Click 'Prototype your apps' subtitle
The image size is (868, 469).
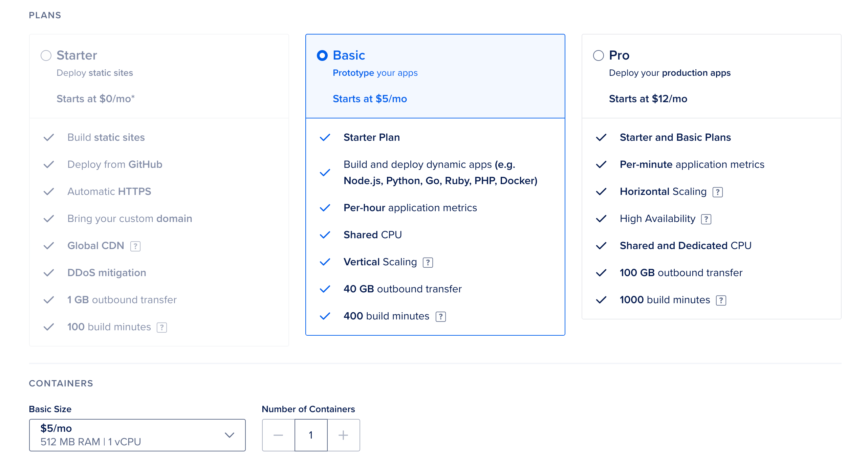pyautogui.click(x=375, y=73)
